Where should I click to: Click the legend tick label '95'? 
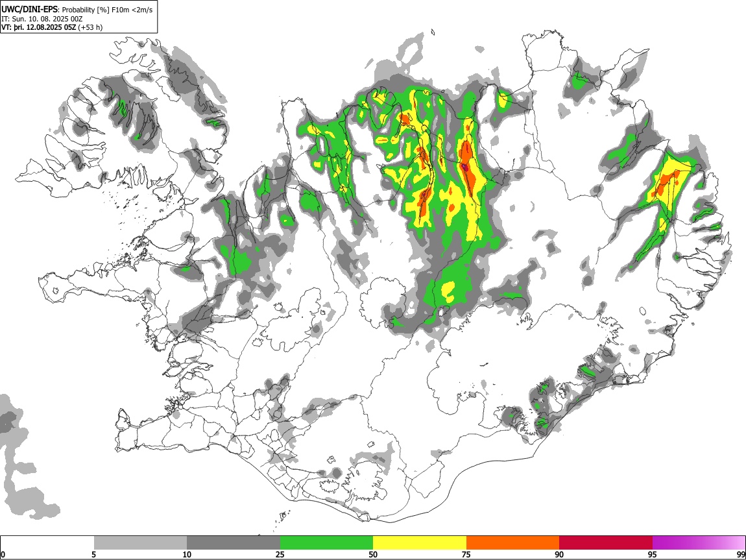(x=653, y=554)
